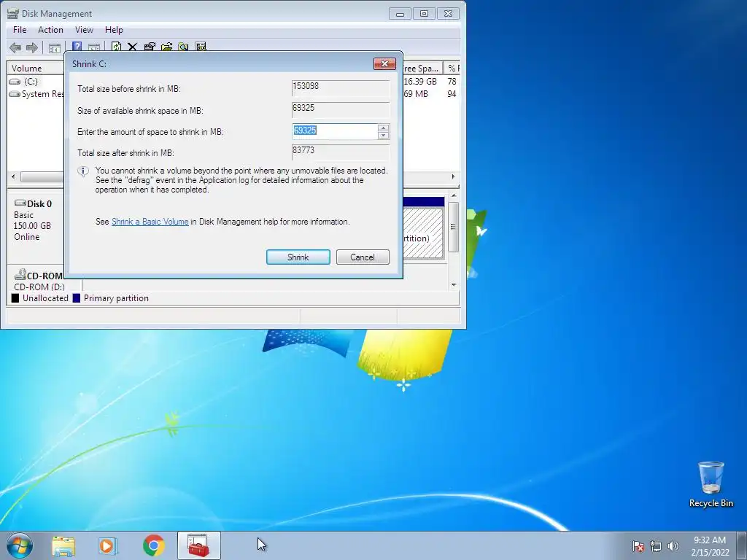Launch Windows Media Player from taskbar
The image size is (747, 560).
tap(108, 545)
